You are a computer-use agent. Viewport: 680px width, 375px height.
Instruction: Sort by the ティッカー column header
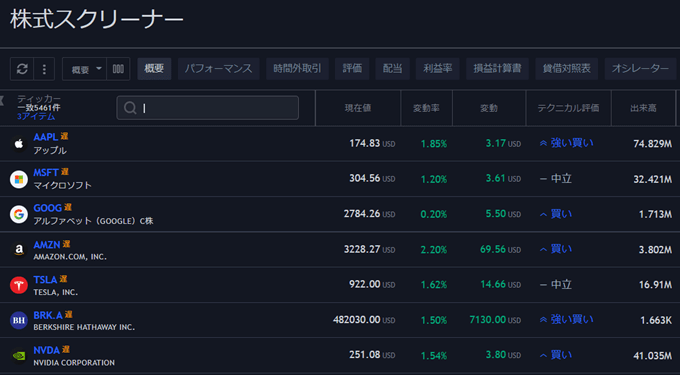coord(39,99)
